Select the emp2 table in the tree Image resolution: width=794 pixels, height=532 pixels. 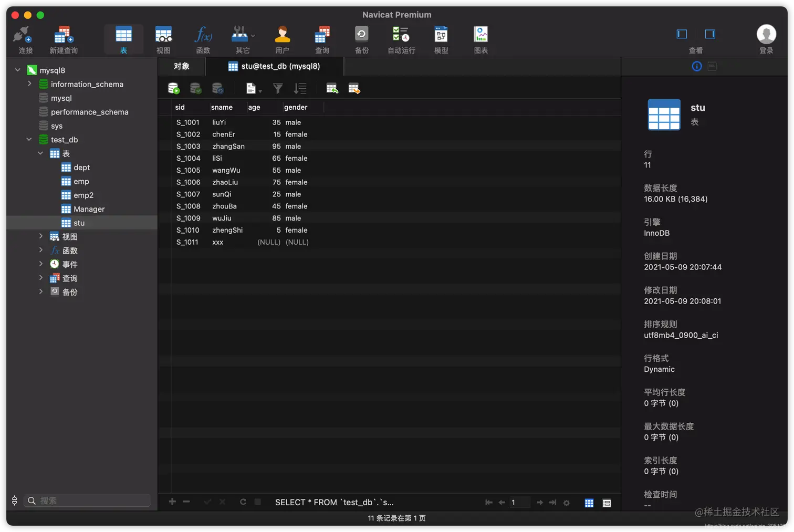tap(83, 195)
